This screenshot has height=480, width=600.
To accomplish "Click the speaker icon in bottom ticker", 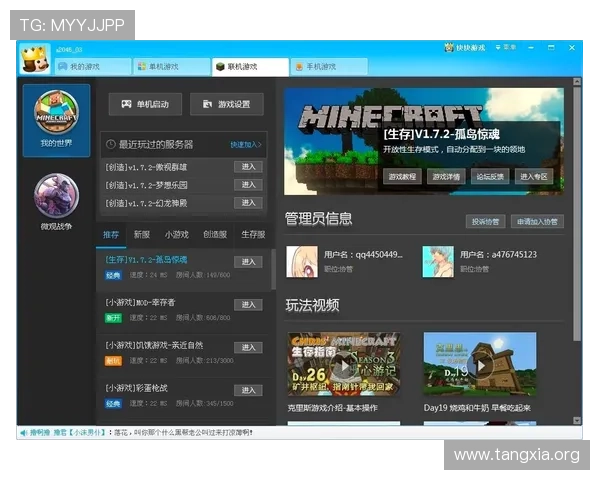I will (24, 433).
